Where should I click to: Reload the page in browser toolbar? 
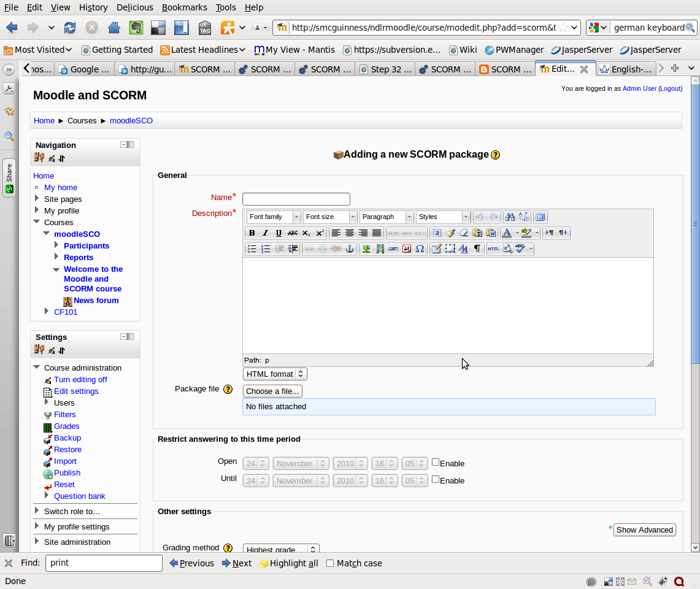point(70,28)
